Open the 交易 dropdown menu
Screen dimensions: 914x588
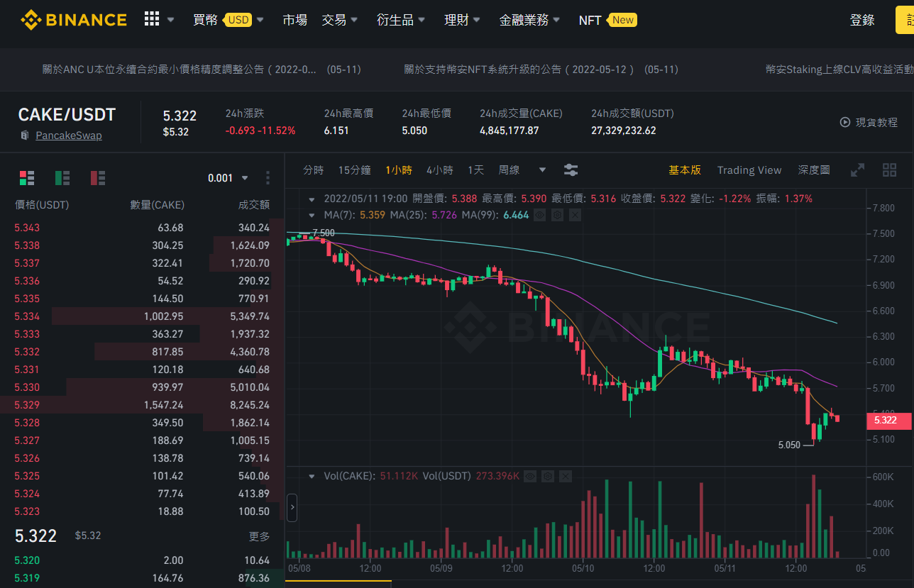point(340,20)
